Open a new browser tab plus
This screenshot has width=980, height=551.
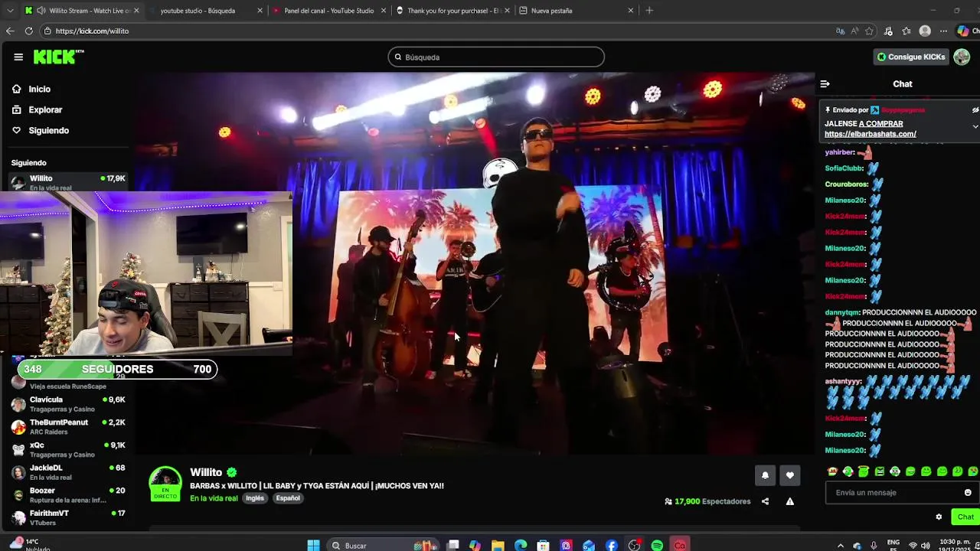pos(649,11)
